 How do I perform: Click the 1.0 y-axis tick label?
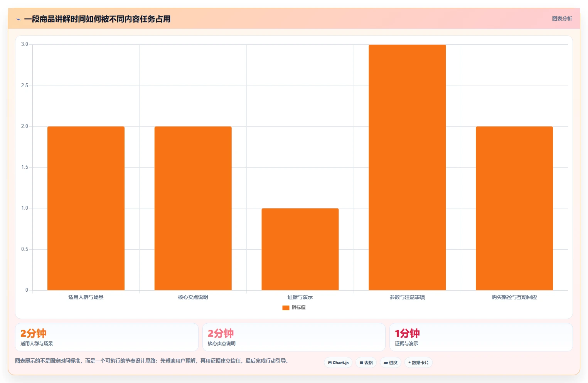(x=25, y=208)
